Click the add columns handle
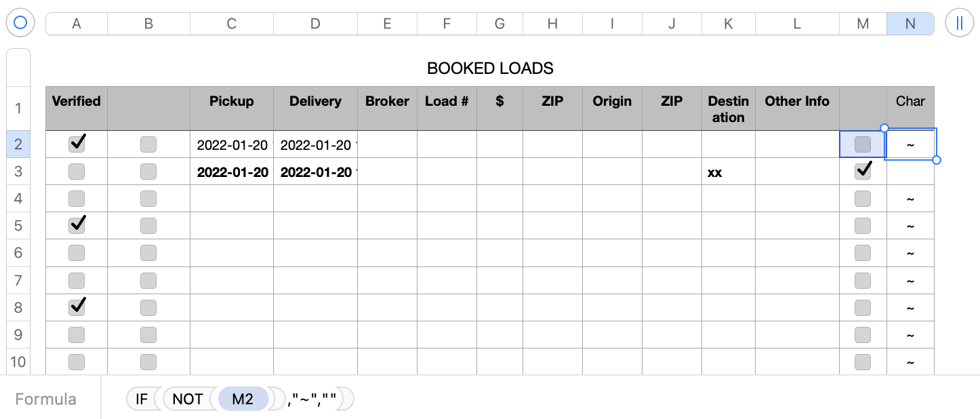This screenshot has width=980, height=419. [959, 23]
